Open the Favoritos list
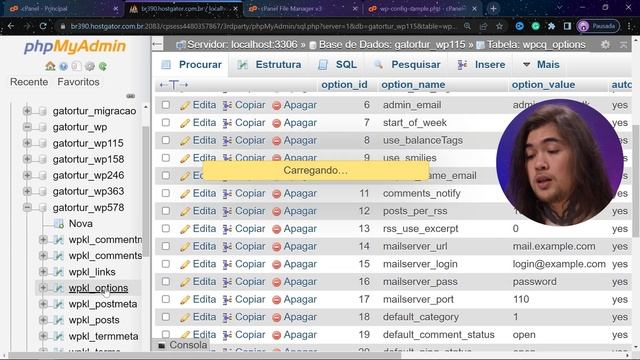Screen dimensions: 640x360 [78, 82]
